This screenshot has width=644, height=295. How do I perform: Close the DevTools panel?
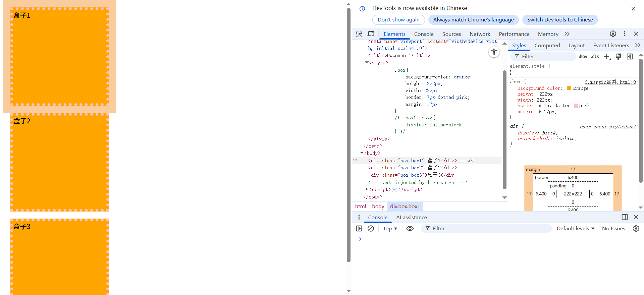tap(636, 34)
